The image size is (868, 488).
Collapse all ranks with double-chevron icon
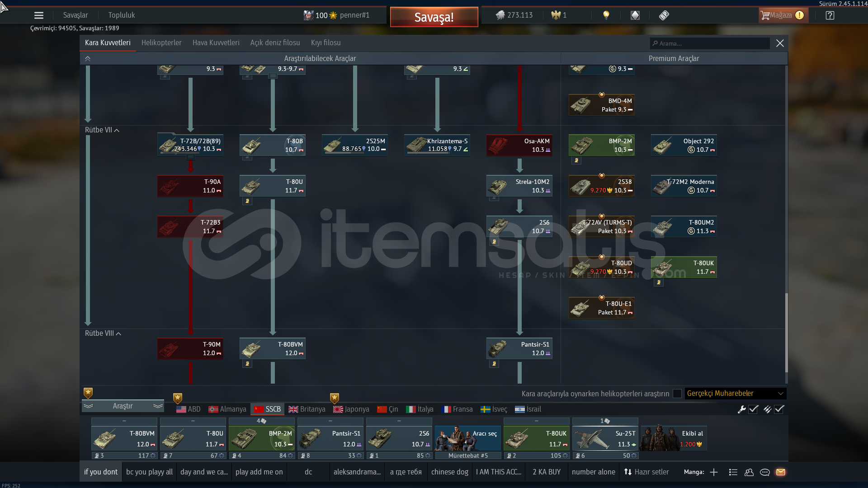(x=88, y=59)
